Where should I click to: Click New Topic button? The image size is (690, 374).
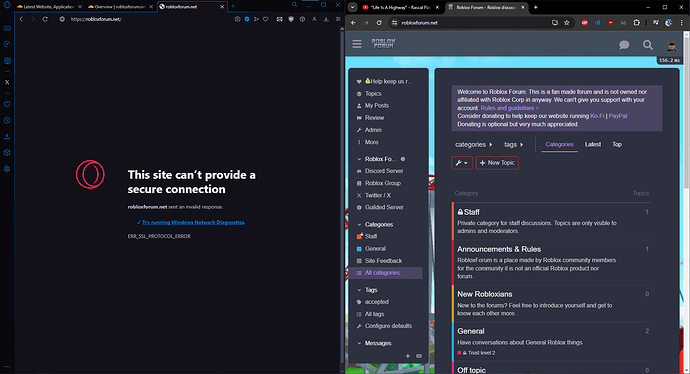click(497, 163)
